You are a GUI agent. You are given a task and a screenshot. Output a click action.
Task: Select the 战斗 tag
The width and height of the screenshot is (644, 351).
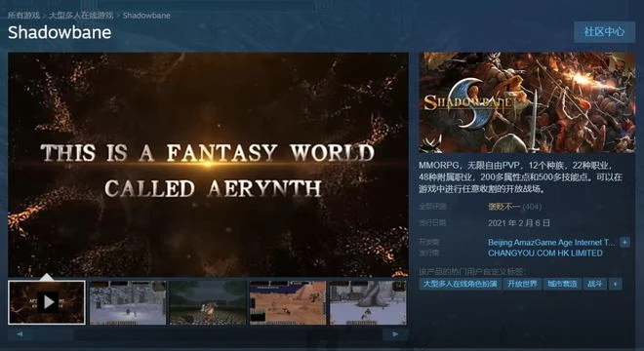click(594, 284)
